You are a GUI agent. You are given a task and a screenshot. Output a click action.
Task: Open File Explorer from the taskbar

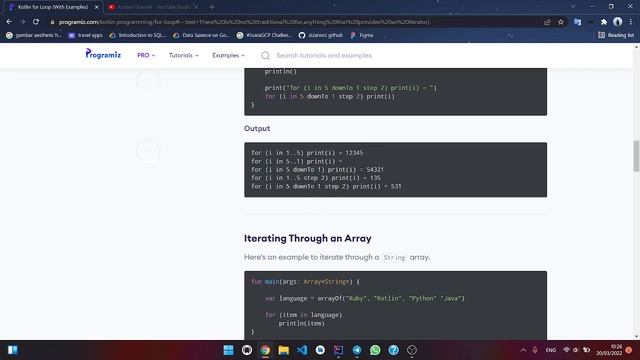coord(284,350)
